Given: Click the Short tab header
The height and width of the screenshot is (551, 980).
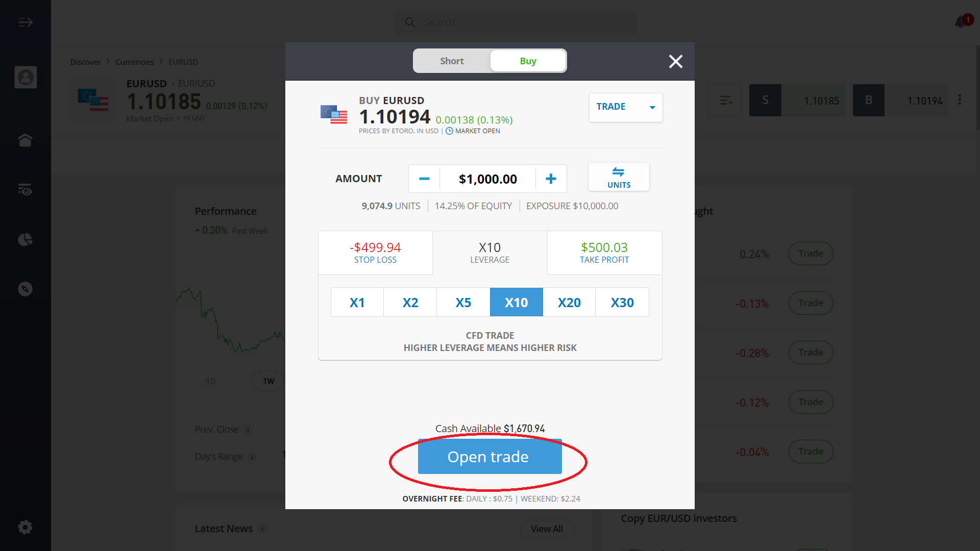Looking at the screenshot, I should click(451, 61).
